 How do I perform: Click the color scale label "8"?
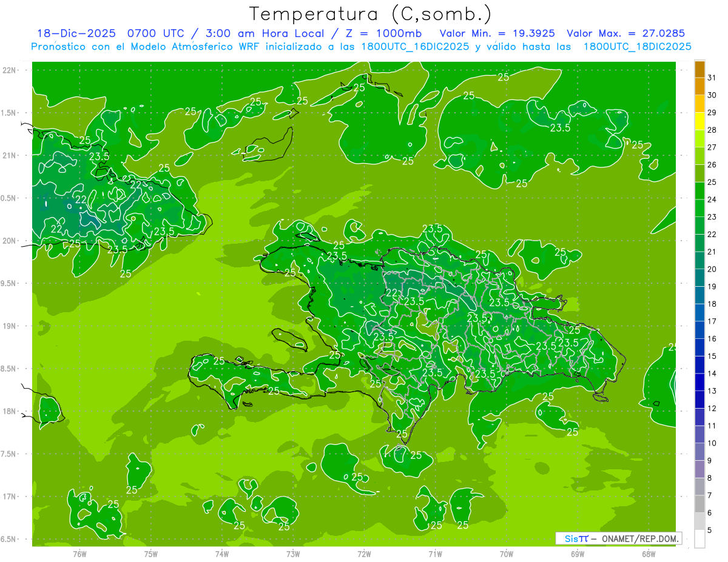click(709, 478)
